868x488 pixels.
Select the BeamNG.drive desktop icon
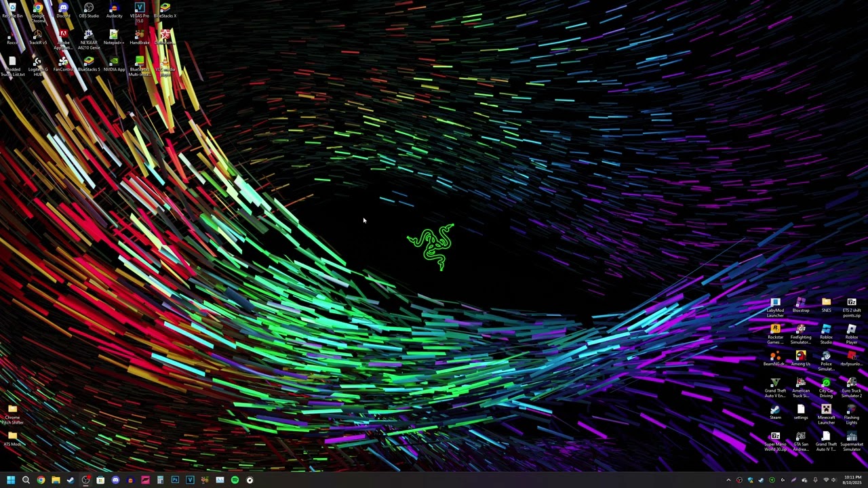click(x=775, y=359)
